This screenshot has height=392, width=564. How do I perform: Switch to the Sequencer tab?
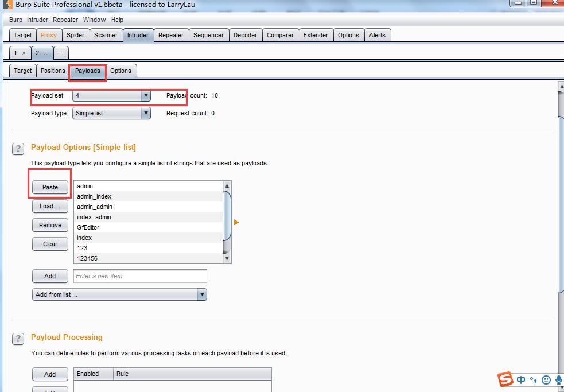click(209, 35)
